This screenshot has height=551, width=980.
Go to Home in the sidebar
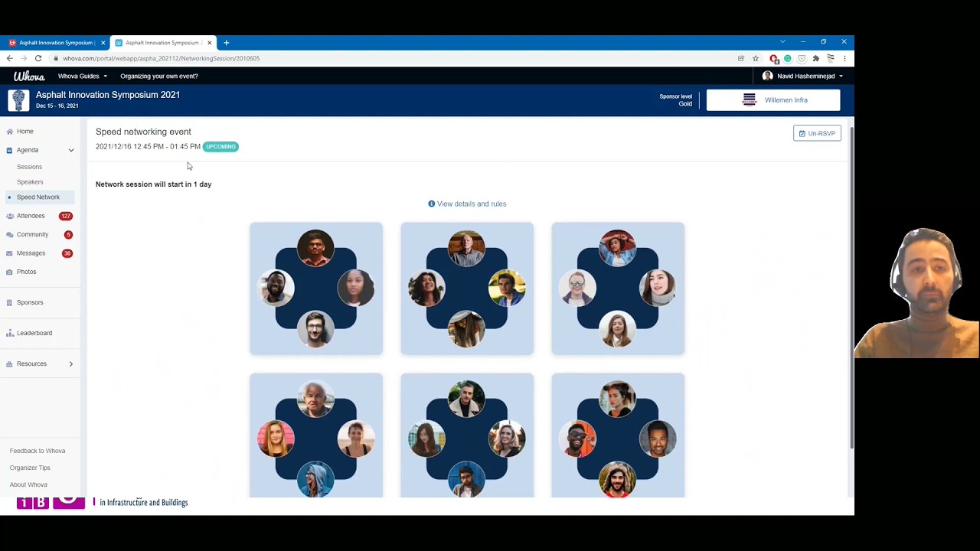tap(25, 132)
